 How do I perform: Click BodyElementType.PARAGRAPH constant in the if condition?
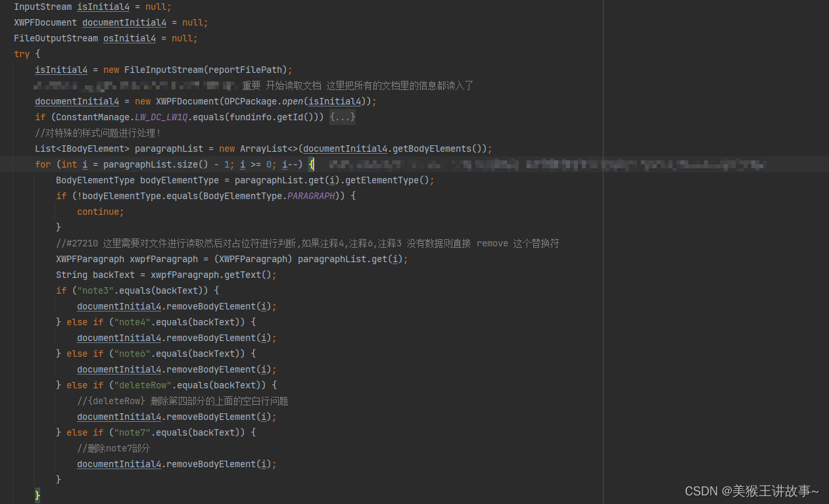pos(310,196)
